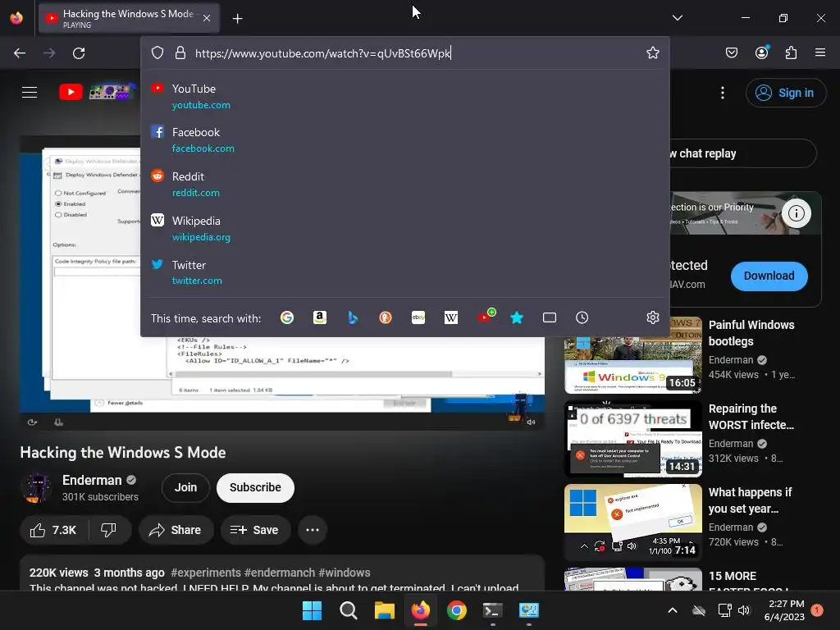
Task: Open Enderman channel avatar
Action: tap(36, 487)
